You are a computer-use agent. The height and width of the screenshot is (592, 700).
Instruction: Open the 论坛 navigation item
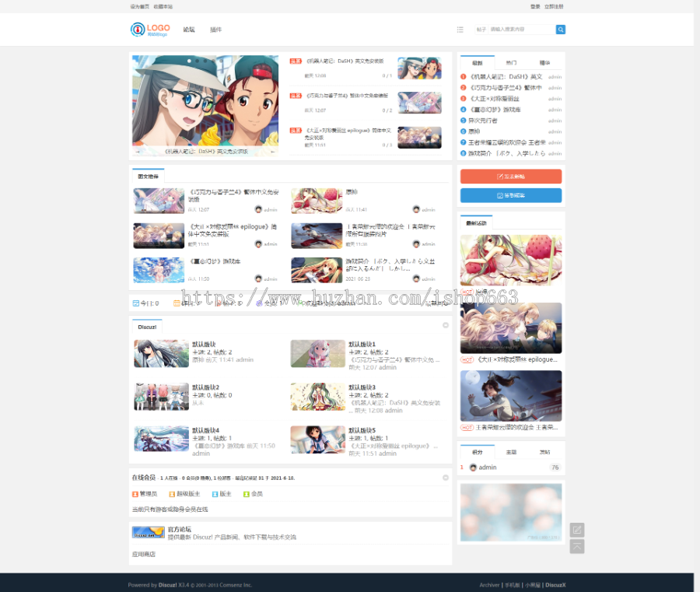pyautogui.click(x=189, y=30)
